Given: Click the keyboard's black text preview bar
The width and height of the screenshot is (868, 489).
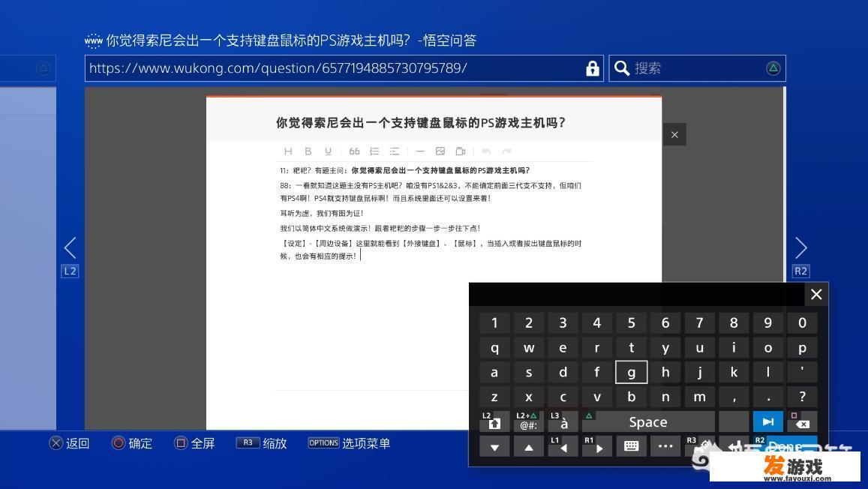Looking at the screenshot, I should [637, 294].
